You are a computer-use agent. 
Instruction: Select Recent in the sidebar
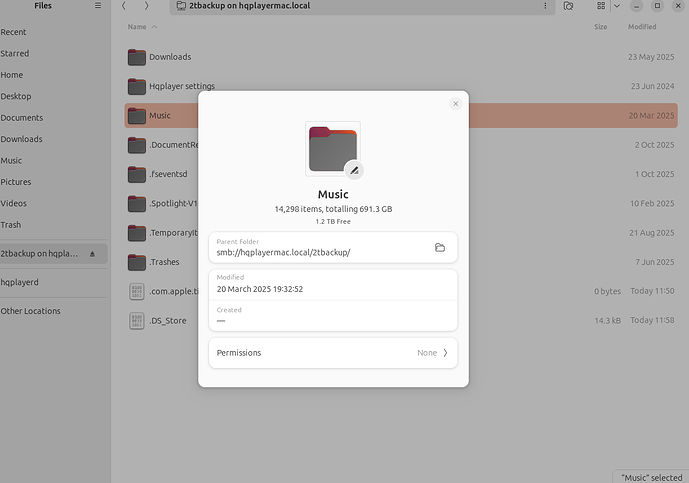[13, 32]
